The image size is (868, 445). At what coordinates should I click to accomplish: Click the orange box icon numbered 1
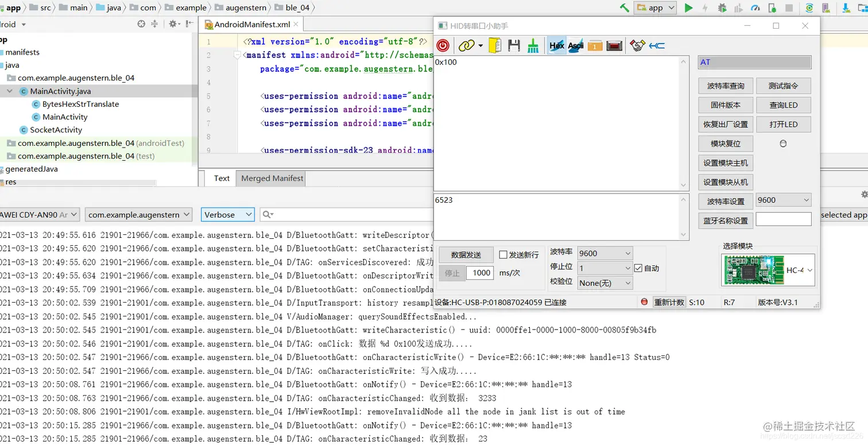click(595, 45)
